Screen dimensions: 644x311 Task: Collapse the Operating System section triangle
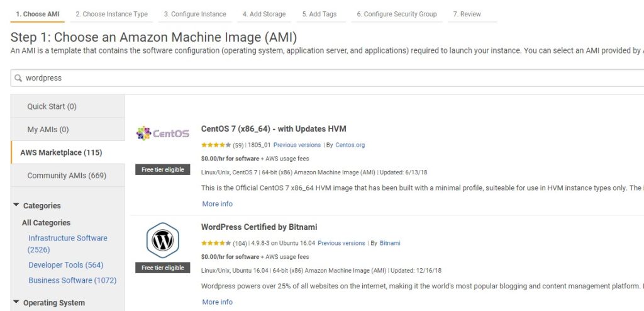click(x=16, y=302)
